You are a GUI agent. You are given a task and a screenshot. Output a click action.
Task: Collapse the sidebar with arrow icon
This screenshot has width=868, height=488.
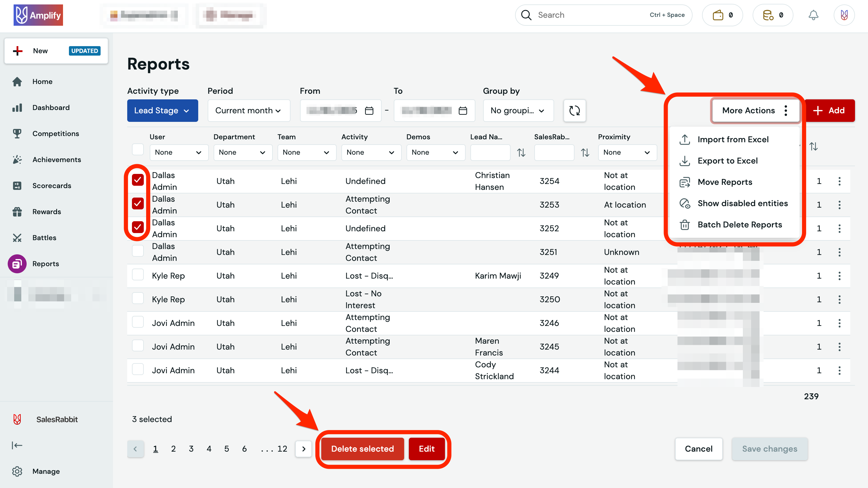[x=17, y=445]
